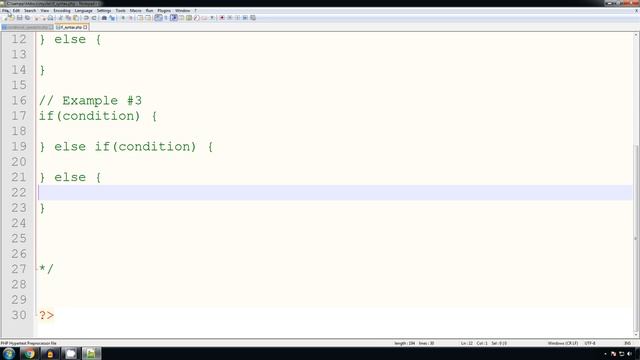This screenshot has height=360, width=640.
Task: Close the if_syntax.php tab
Action: [85, 27]
